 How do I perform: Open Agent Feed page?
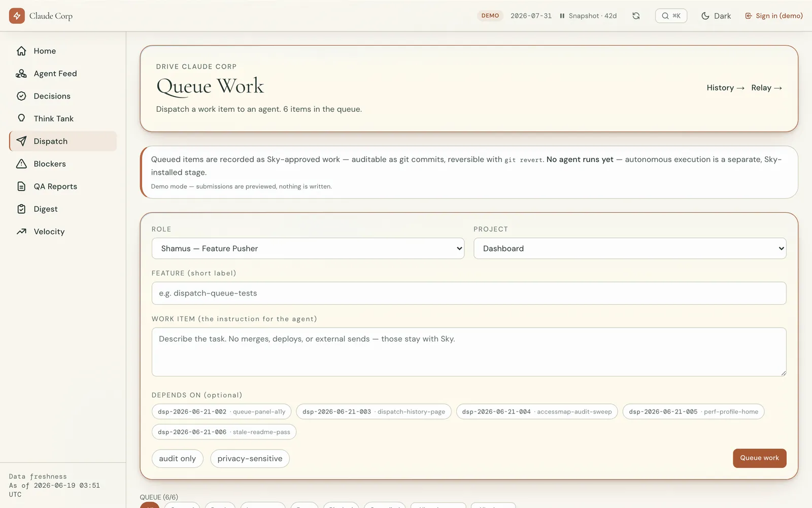pyautogui.click(x=63, y=74)
